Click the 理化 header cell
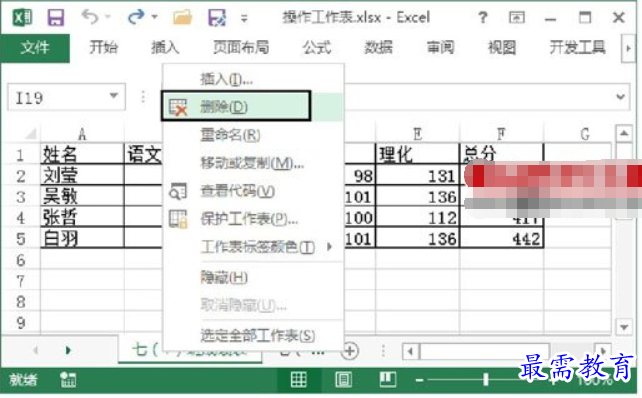Viewport: 642px width, 398px height. point(418,154)
